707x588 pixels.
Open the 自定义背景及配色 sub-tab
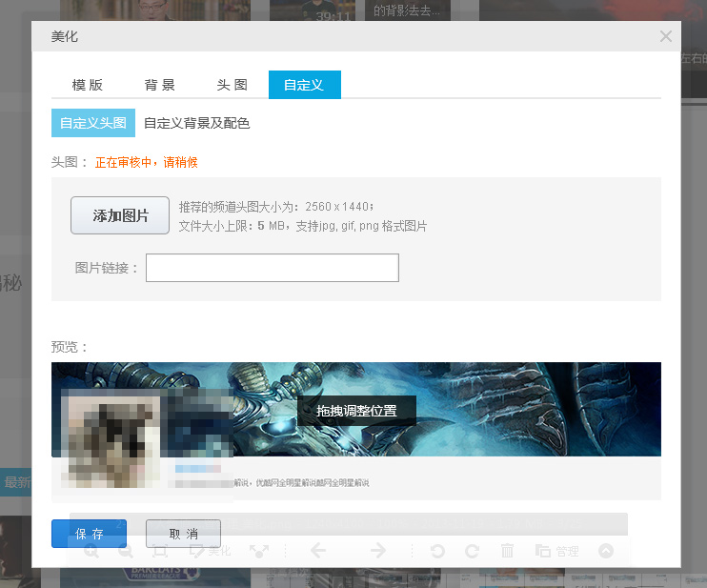coord(196,123)
